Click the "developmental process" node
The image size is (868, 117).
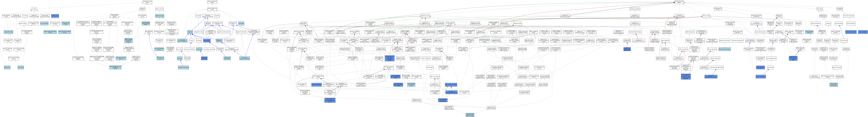click(x=718, y=9)
